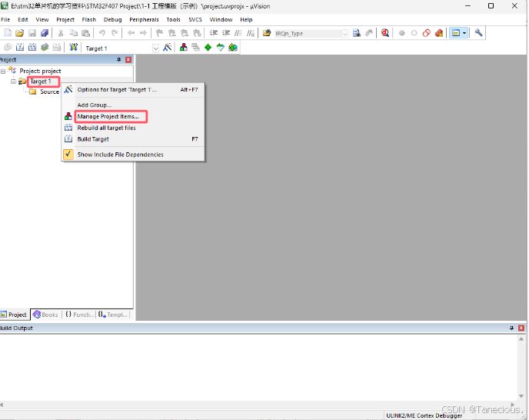This screenshot has width=529, height=420.
Task: Click the Copy icon in toolbar
Action: point(73,33)
